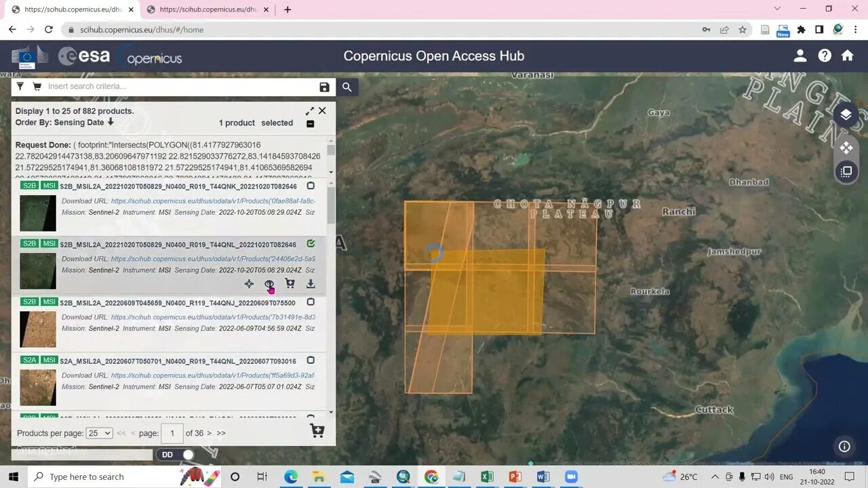Tick the checkbox for the T44QNJ 20220609 product

pos(311,302)
